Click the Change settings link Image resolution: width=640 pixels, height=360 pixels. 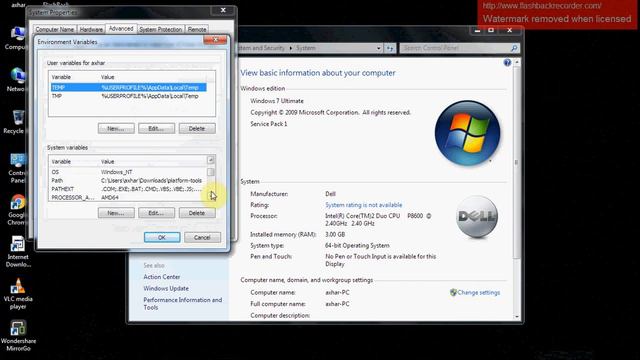tap(478, 293)
